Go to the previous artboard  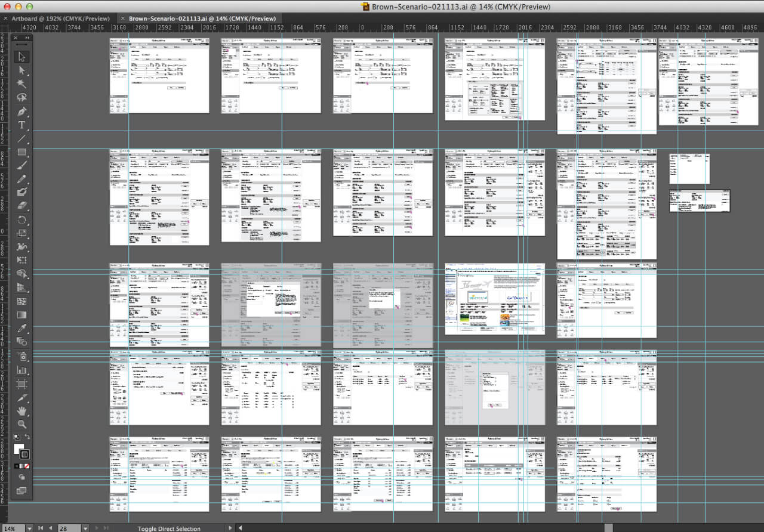pos(51,527)
